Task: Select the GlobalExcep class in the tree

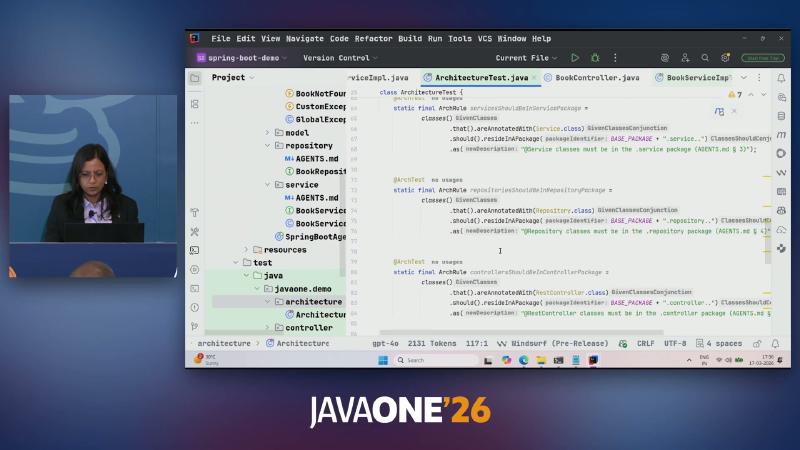Action: (x=315, y=119)
